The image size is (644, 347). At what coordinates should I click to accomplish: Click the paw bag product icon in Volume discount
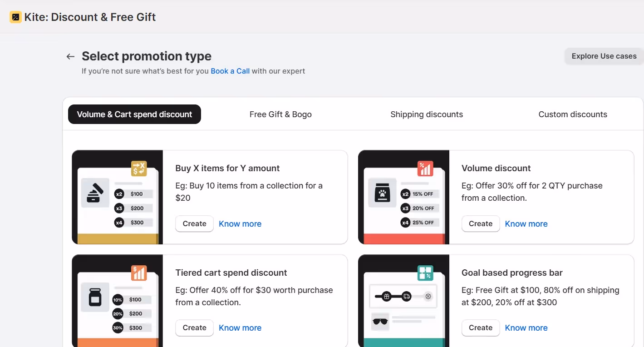[382, 193]
